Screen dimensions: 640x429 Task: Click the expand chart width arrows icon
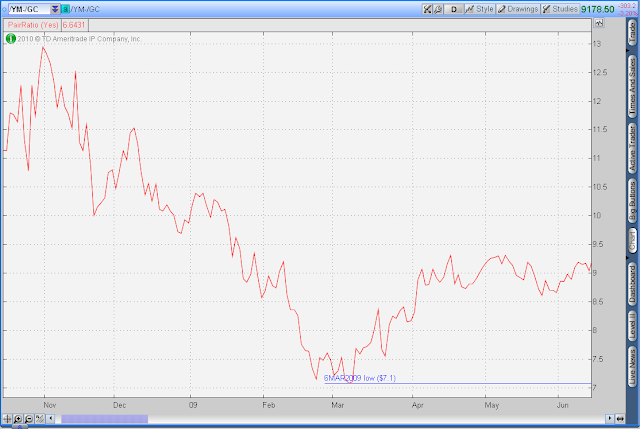[x=620, y=418]
